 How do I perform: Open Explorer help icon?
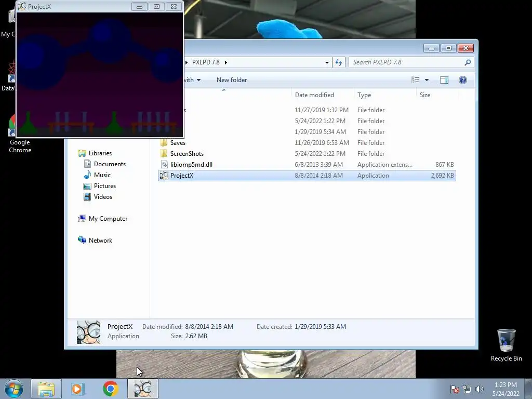point(463,80)
